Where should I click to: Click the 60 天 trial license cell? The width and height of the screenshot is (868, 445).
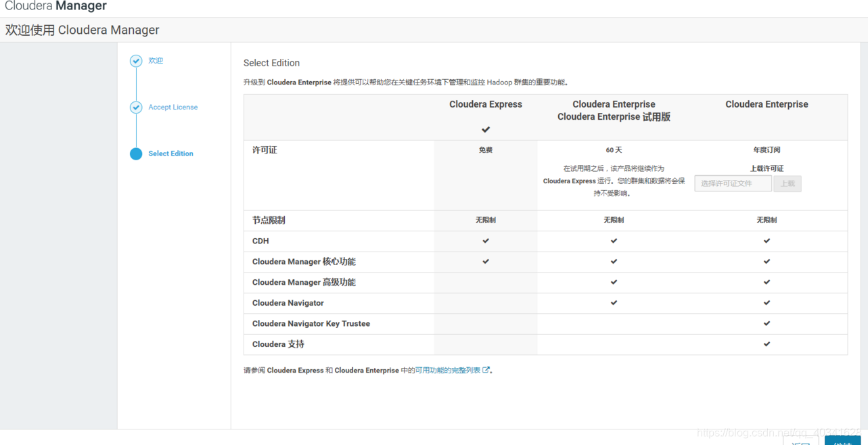coord(614,149)
